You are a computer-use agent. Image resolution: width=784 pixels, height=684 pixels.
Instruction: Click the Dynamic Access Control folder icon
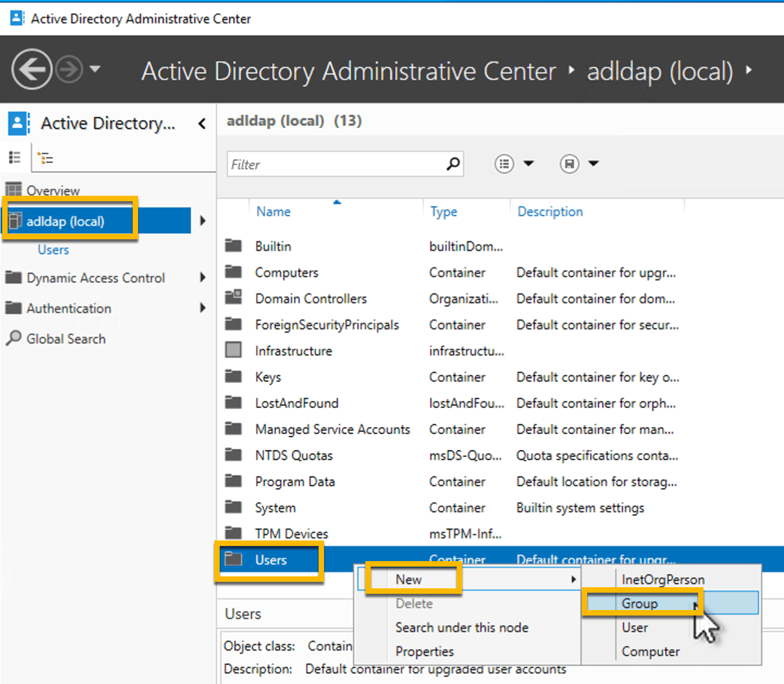click(x=14, y=277)
